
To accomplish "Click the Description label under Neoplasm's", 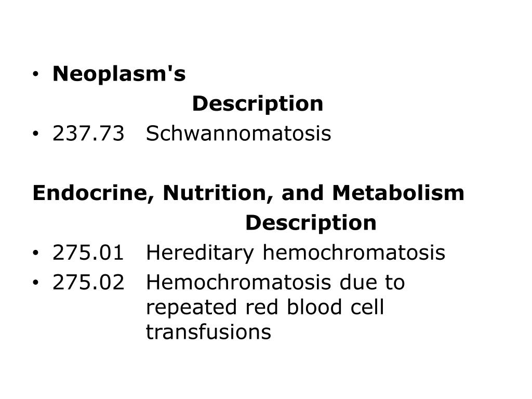I will 258,103.
